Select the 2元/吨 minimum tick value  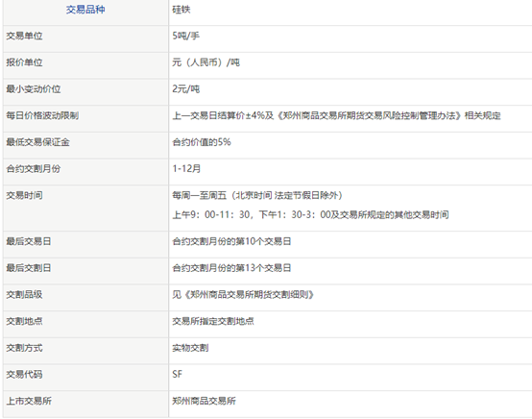(185, 89)
